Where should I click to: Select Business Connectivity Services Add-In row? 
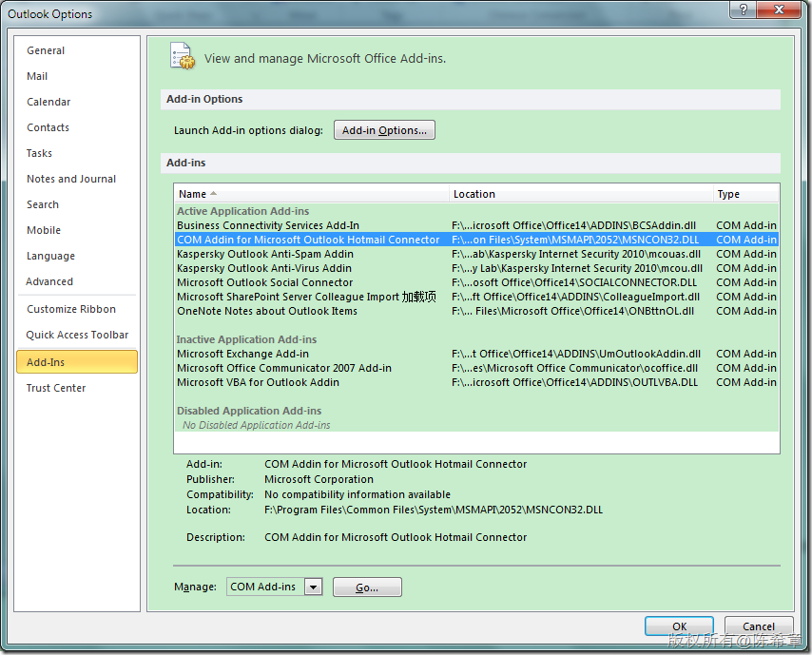[x=476, y=225]
